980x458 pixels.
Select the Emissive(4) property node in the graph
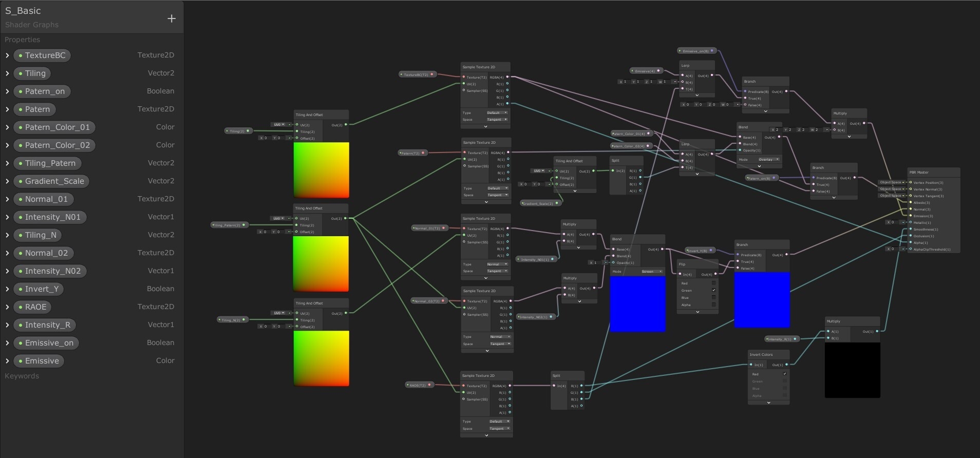point(647,71)
